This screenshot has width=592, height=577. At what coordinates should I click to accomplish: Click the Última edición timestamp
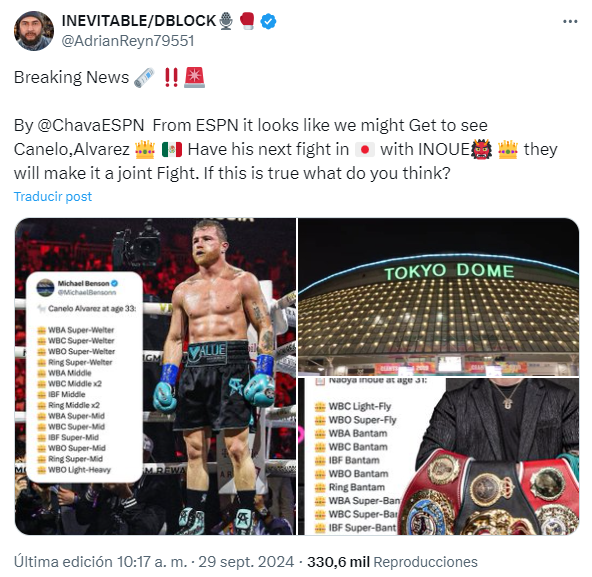pos(154,562)
